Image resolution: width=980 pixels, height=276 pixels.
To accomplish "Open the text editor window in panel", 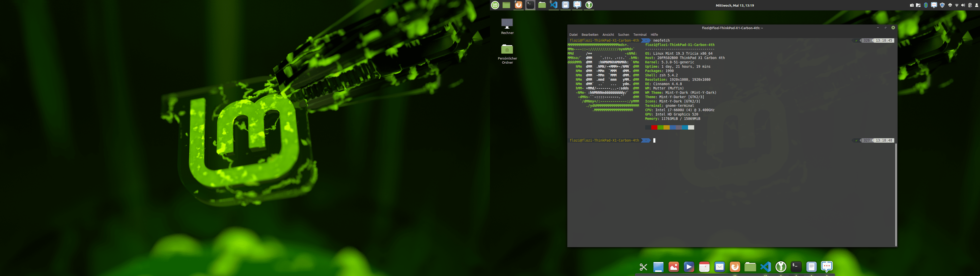I will tap(566, 5).
